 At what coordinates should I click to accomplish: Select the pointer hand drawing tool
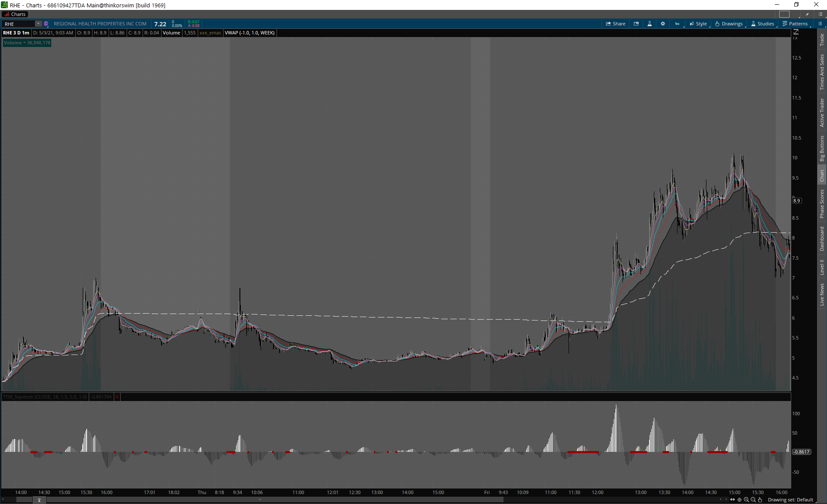tap(760, 500)
